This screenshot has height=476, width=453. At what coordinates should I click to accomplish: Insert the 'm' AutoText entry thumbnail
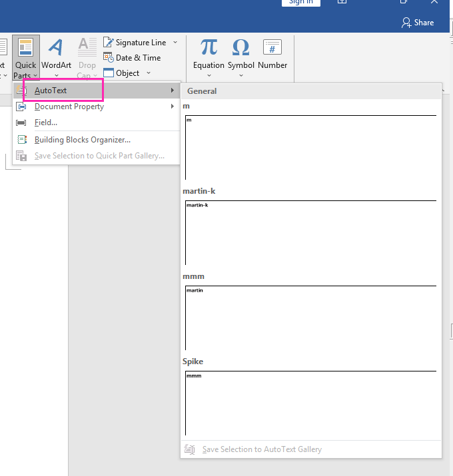point(310,147)
